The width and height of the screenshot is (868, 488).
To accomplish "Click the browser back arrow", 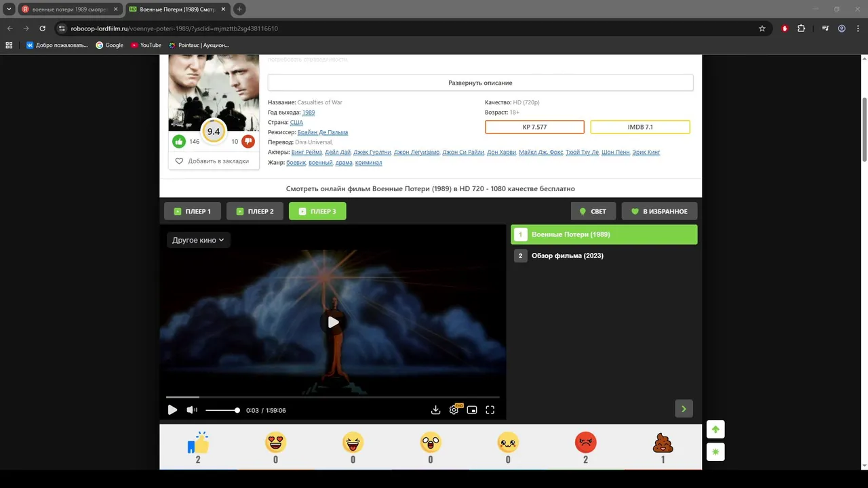I will click(9, 28).
